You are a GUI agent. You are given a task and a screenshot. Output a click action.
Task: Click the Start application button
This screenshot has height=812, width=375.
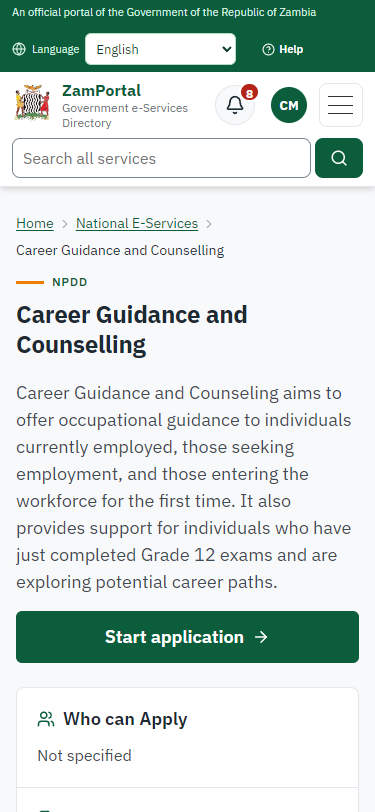(x=188, y=636)
